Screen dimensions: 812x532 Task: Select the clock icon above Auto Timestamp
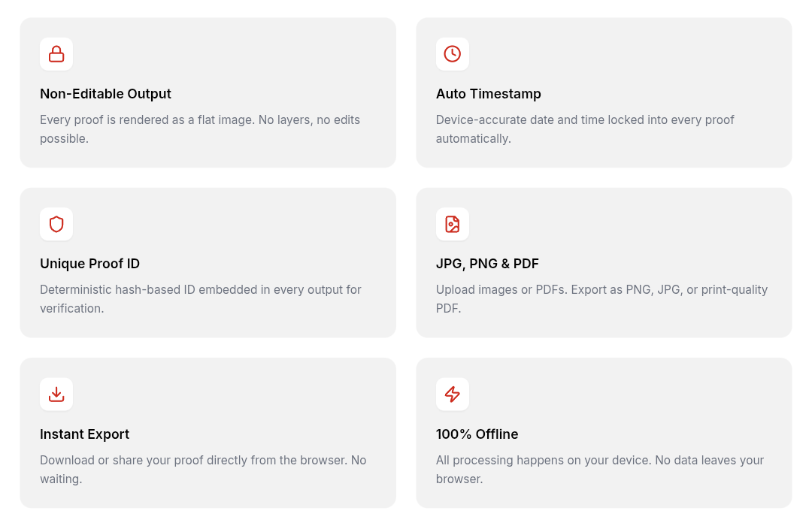point(452,53)
